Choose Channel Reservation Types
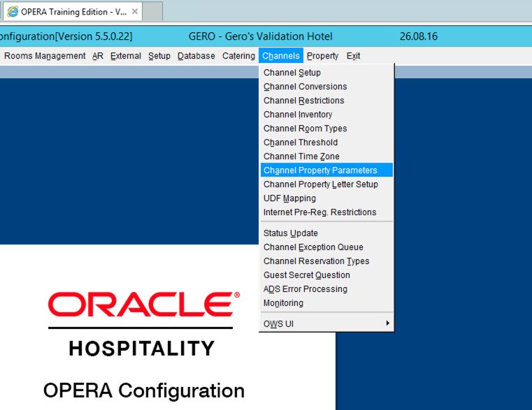Viewport: 532px width, 410px height. (x=326, y=261)
